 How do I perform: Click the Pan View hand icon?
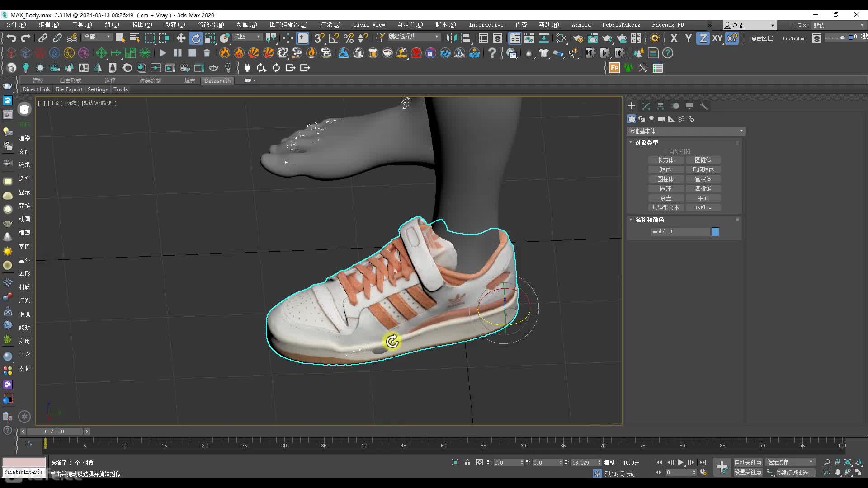tap(838, 472)
